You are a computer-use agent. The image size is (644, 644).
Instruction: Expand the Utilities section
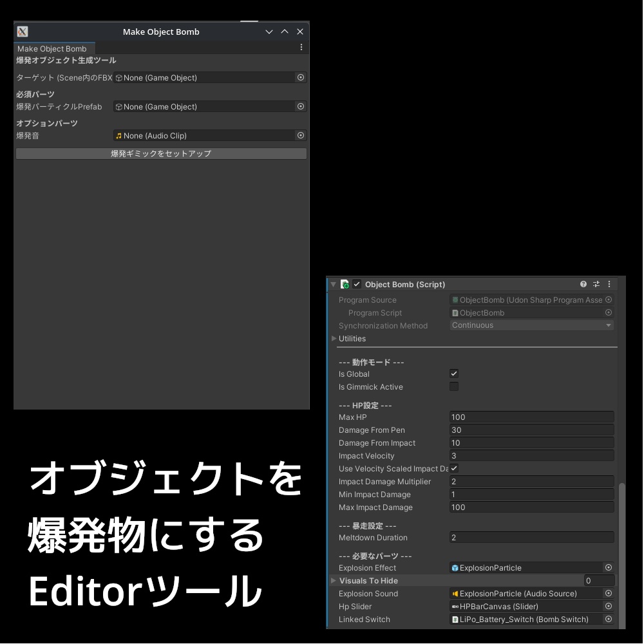point(335,338)
